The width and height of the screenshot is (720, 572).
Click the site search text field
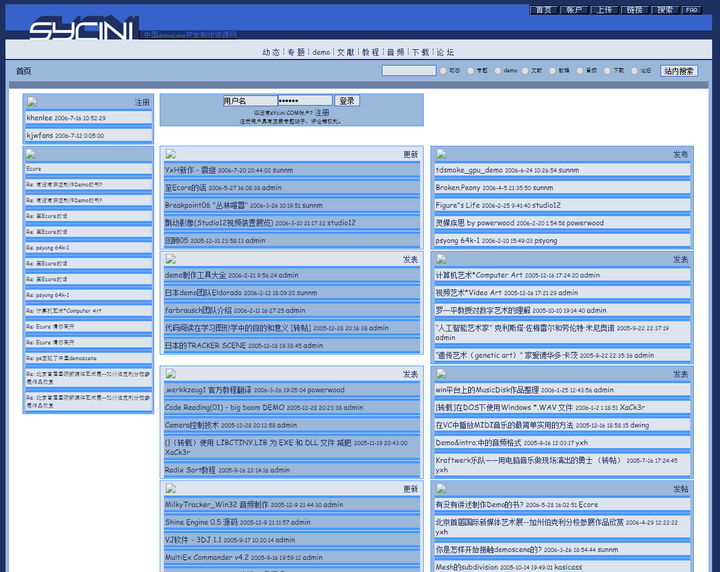tap(408, 71)
